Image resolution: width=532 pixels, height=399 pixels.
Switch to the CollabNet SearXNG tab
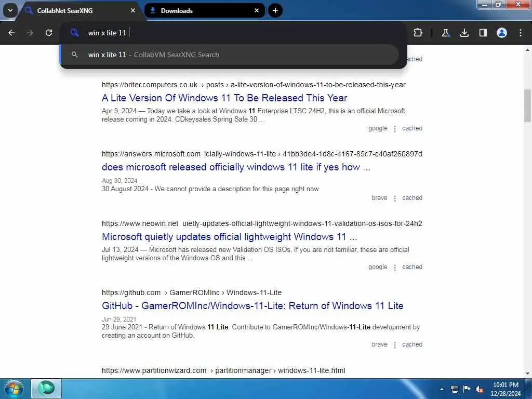tap(82, 10)
